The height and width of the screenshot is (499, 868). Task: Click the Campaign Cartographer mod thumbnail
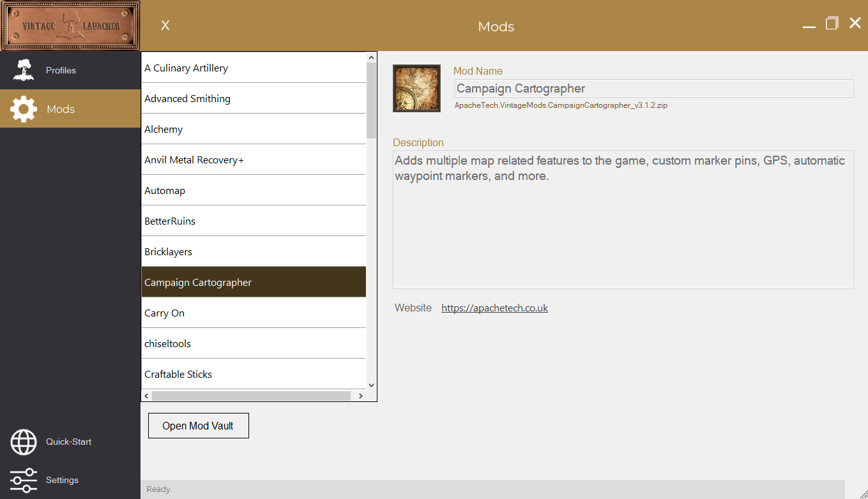416,88
